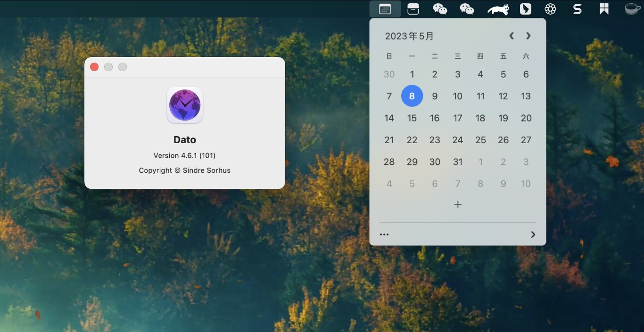This screenshot has width=644, height=332.
Task: Select May 31 on the calendar
Action: click(x=457, y=162)
